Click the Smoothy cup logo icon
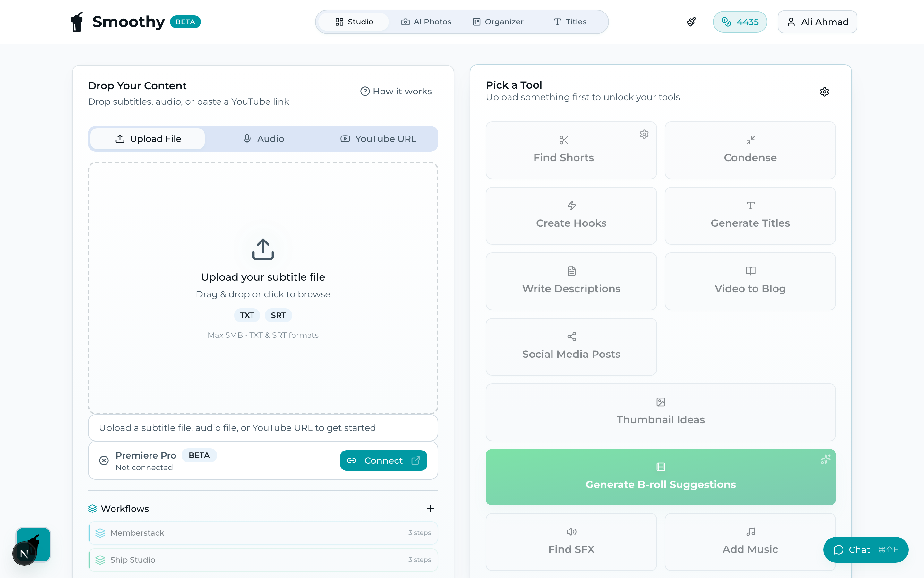The image size is (924, 578). (77, 22)
